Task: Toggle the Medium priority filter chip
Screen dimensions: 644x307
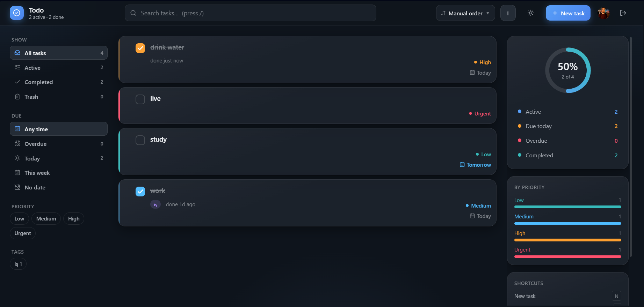Action: 46,219
